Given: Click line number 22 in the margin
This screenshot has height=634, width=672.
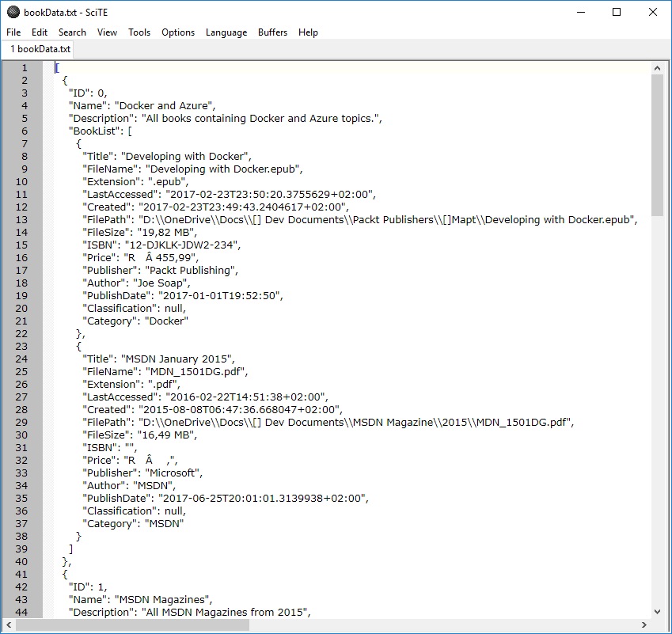Looking at the screenshot, I should pyautogui.click(x=21, y=333).
